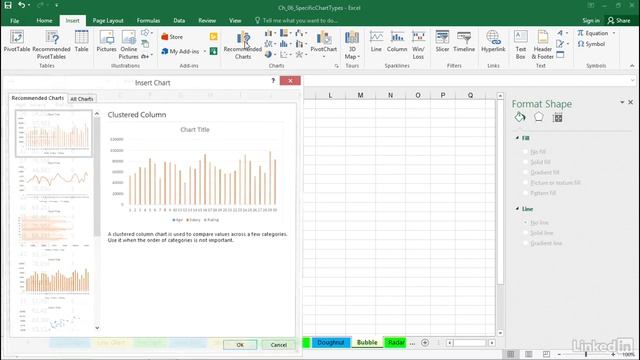Open Online Pictures

coord(129,45)
